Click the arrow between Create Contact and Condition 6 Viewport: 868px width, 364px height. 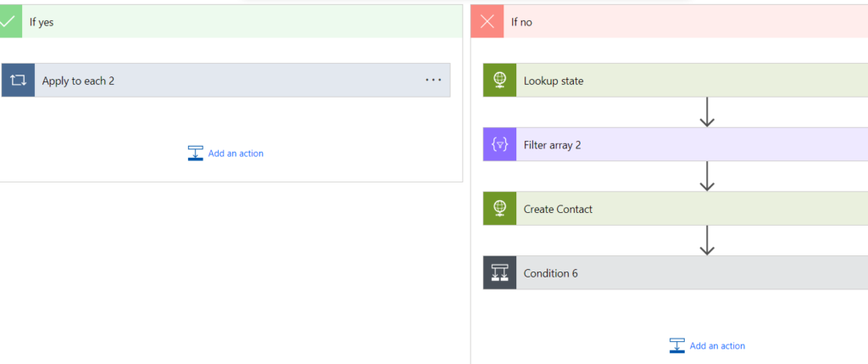pyautogui.click(x=707, y=240)
